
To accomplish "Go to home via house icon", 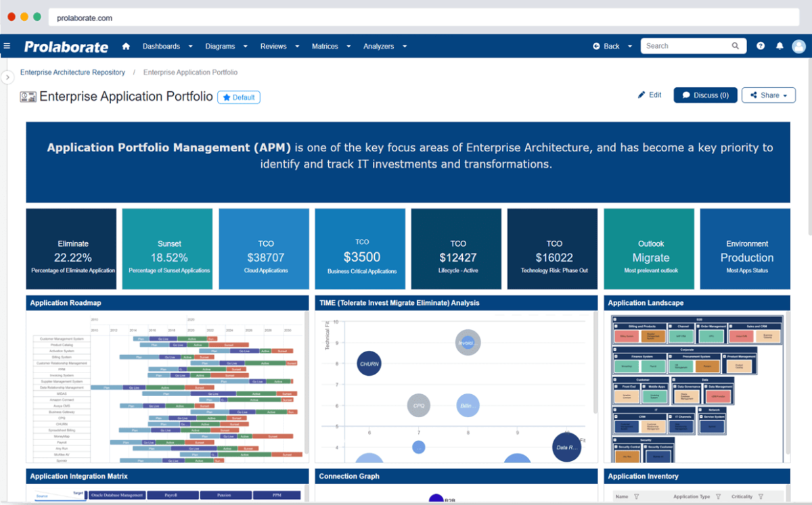I will 126,47.
